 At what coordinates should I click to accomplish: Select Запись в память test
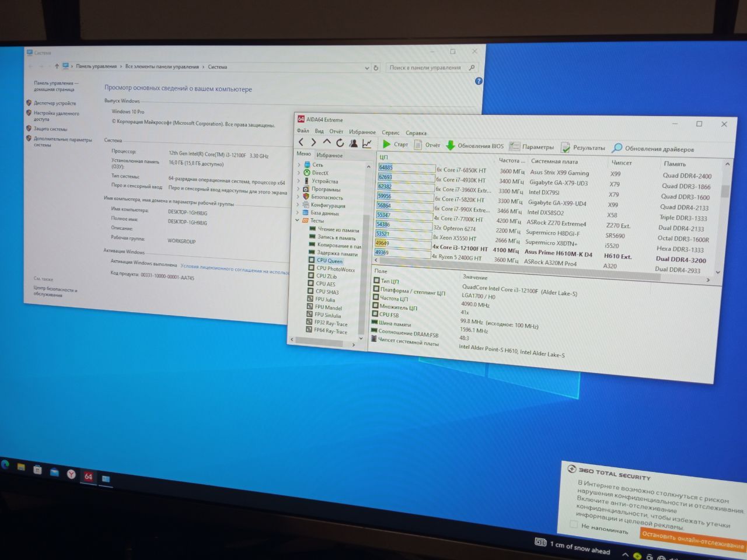pyautogui.click(x=332, y=237)
